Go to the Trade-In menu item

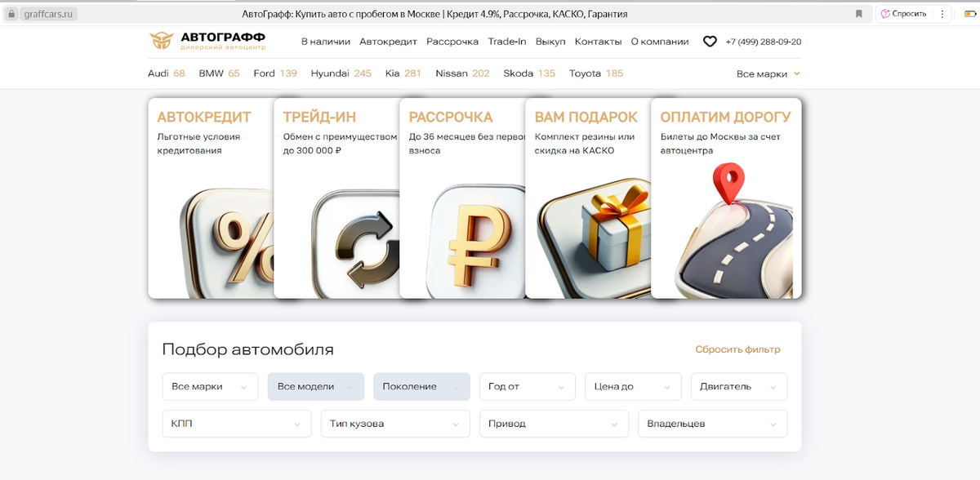coord(507,42)
